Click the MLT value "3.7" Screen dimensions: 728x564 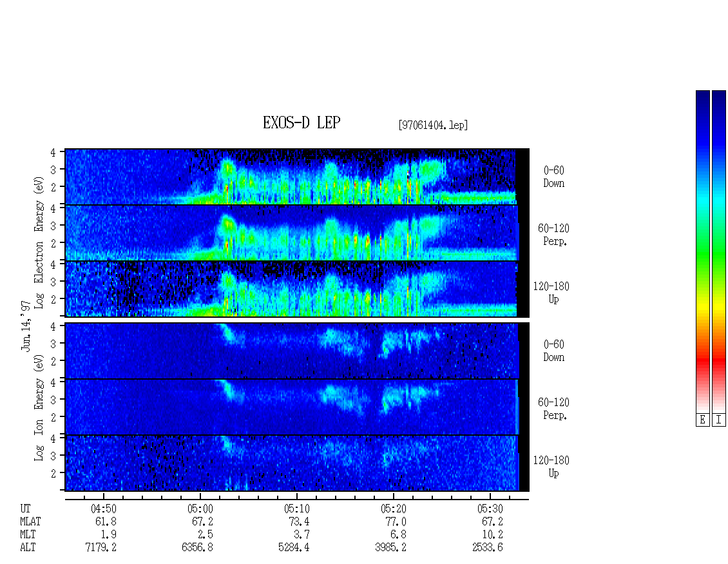(302, 535)
